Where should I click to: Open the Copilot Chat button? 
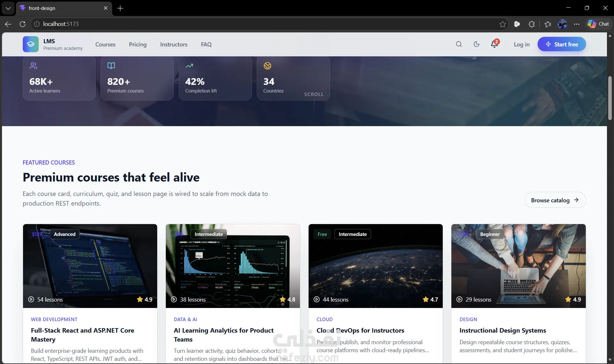tap(598, 24)
